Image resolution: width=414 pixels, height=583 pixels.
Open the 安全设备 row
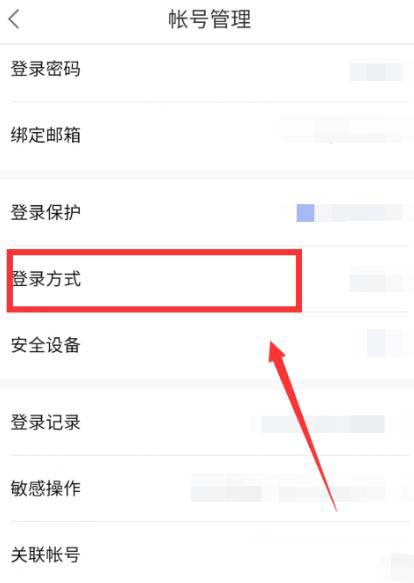[x=207, y=345]
